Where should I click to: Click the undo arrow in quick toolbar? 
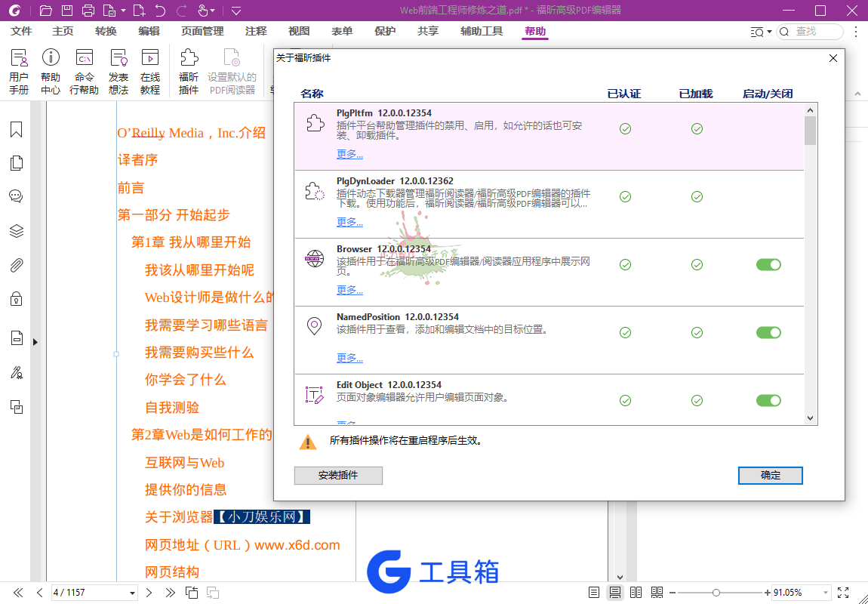coord(160,10)
